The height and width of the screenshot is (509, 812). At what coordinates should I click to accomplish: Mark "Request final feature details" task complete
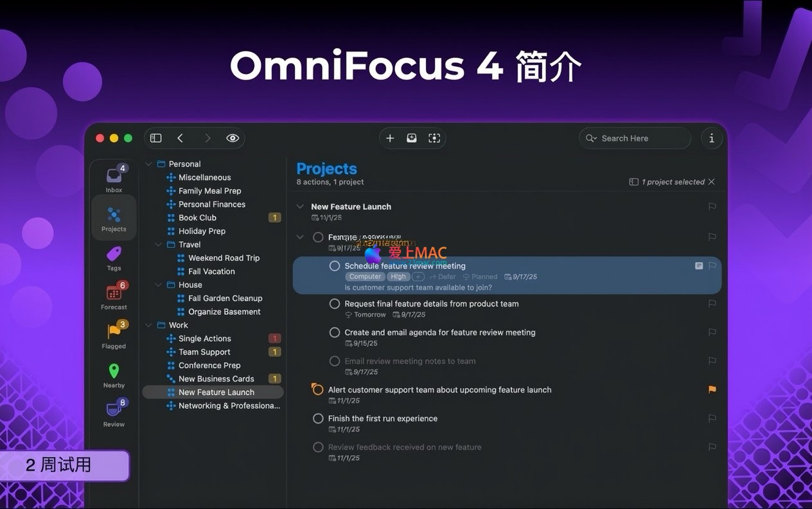pyautogui.click(x=335, y=303)
